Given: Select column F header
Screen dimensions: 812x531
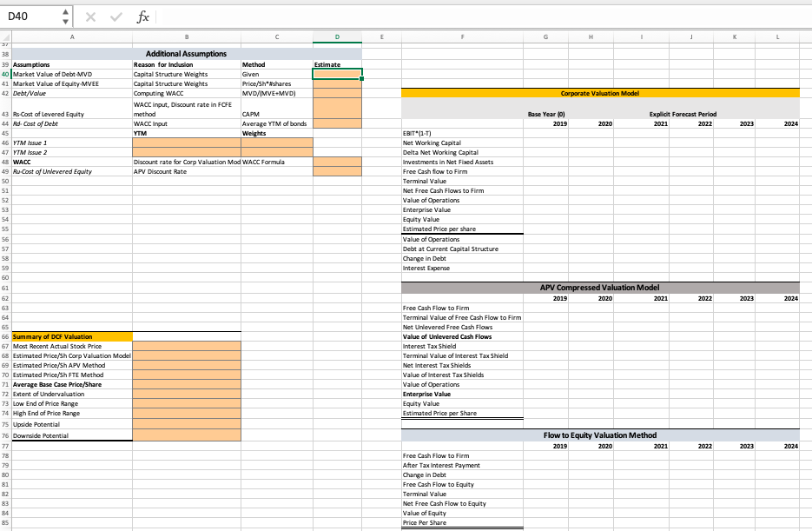Looking at the screenshot, I should (462, 37).
